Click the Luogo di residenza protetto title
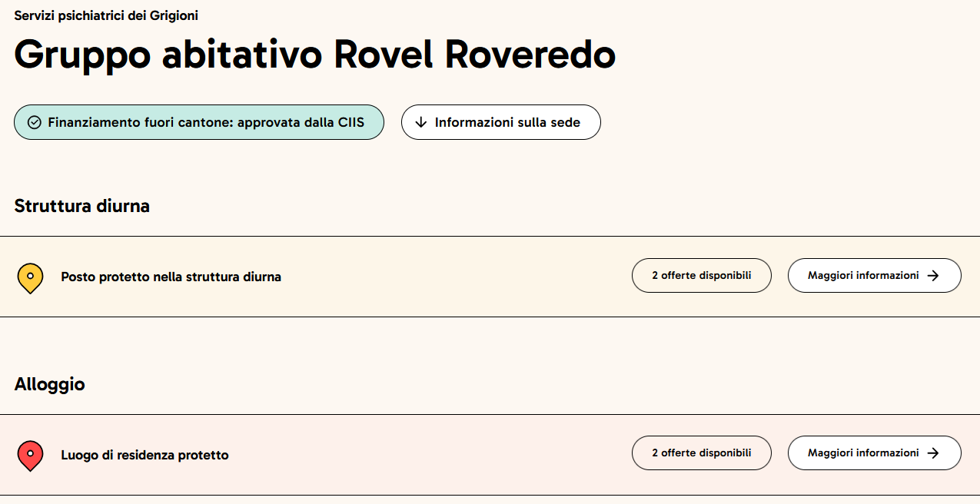The image size is (980, 504). click(145, 455)
